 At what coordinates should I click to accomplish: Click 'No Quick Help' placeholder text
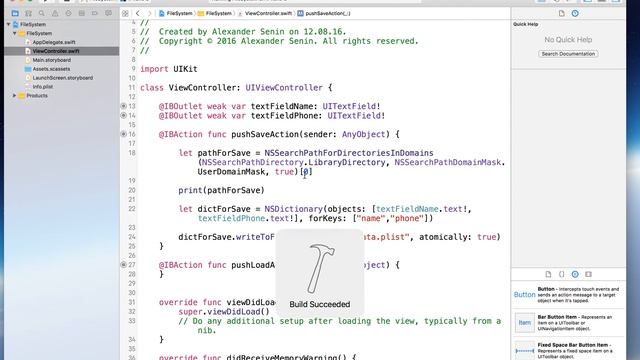click(568, 40)
